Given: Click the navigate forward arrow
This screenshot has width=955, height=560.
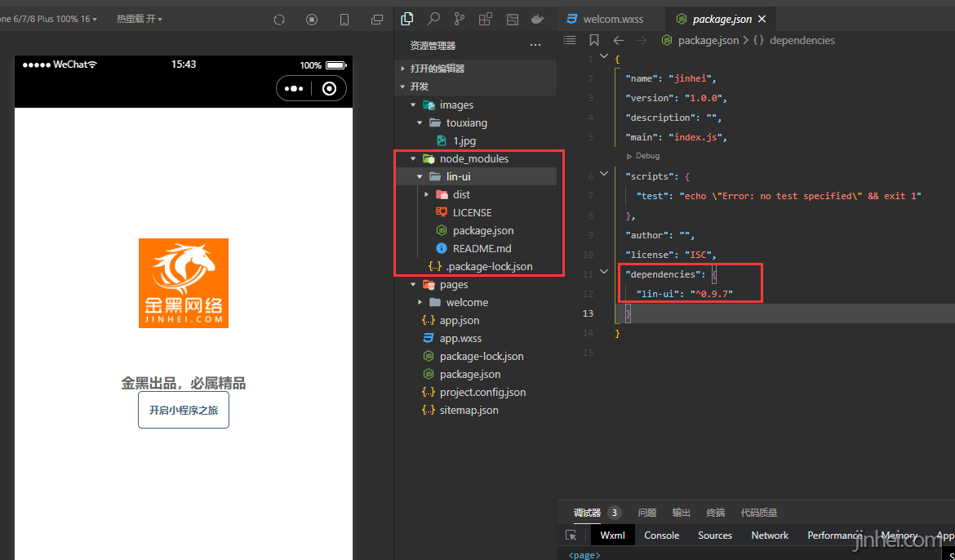Looking at the screenshot, I should (x=642, y=40).
